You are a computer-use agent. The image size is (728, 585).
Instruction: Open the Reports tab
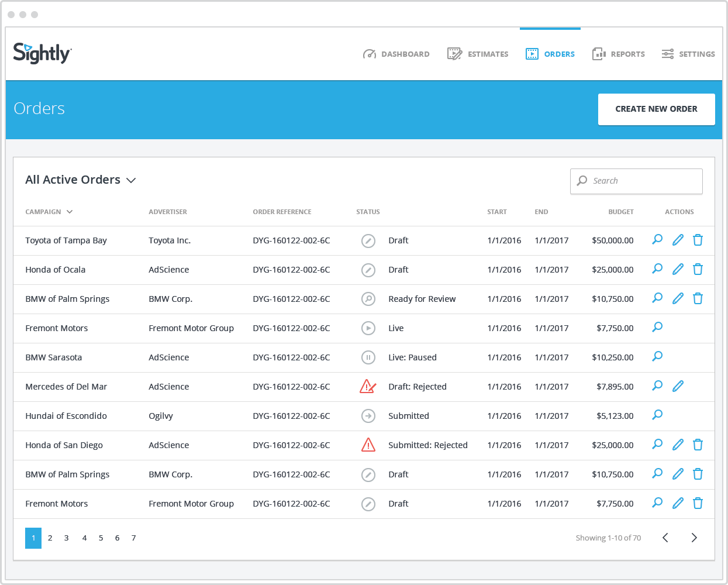(618, 54)
